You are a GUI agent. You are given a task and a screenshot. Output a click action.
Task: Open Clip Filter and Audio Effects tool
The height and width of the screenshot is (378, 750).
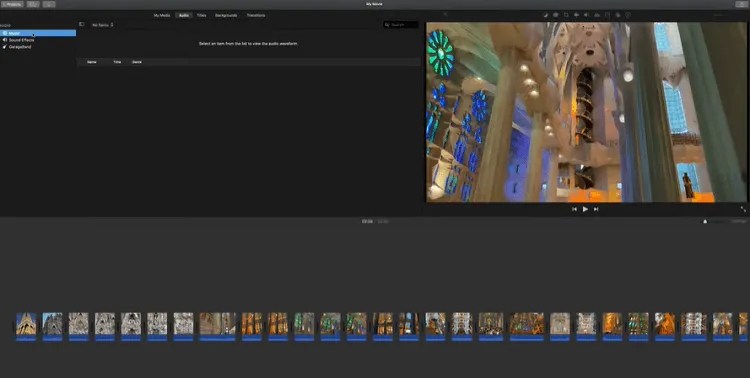[x=618, y=15]
